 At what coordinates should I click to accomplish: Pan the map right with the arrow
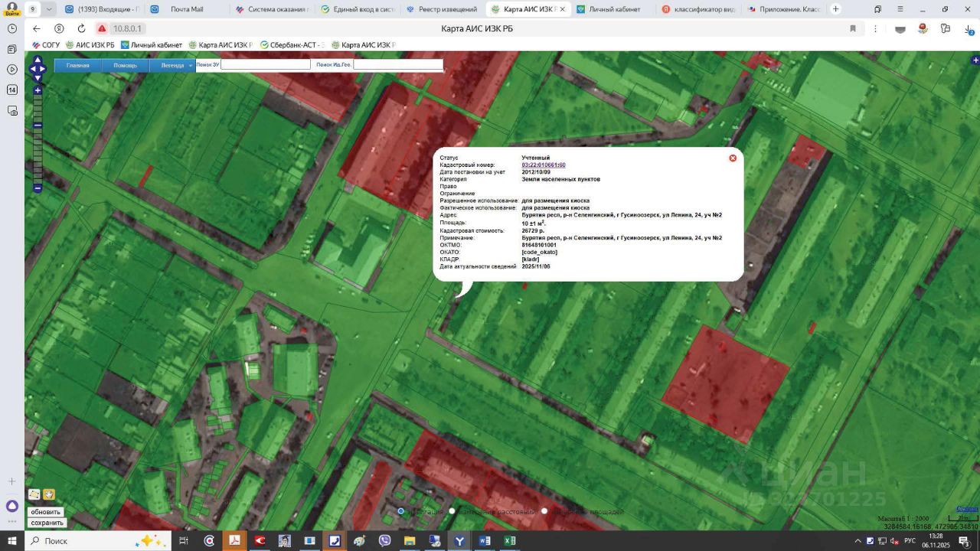click(x=44, y=69)
